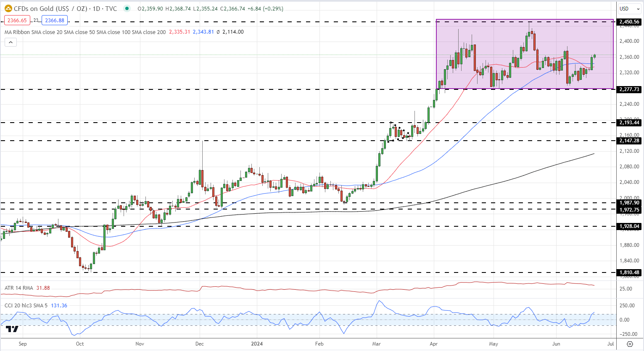This screenshot has height=351, width=644.
Task: Select the purple consolidation rectangle drawing
Action: pos(525,54)
